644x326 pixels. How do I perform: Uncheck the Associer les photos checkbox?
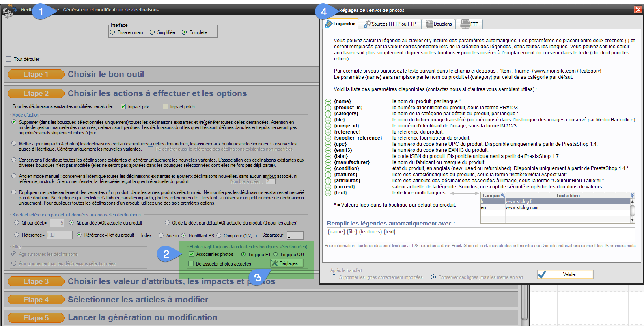tap(191, 254)
